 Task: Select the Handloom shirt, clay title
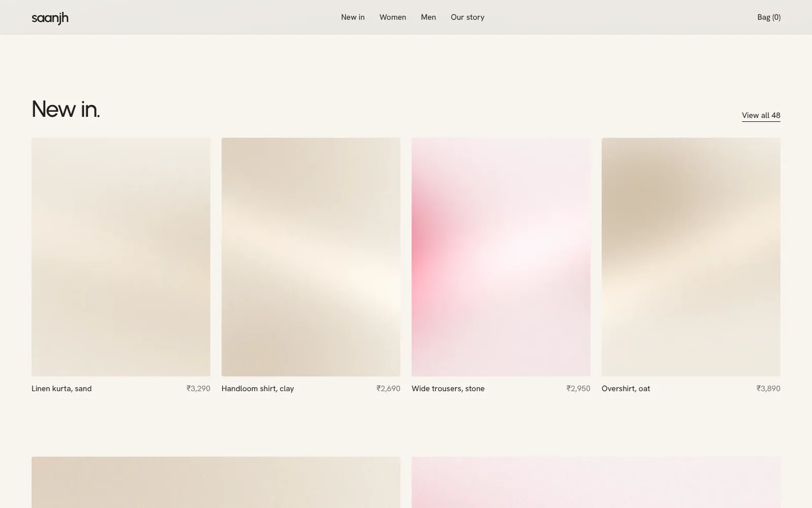tap(258, 389)
